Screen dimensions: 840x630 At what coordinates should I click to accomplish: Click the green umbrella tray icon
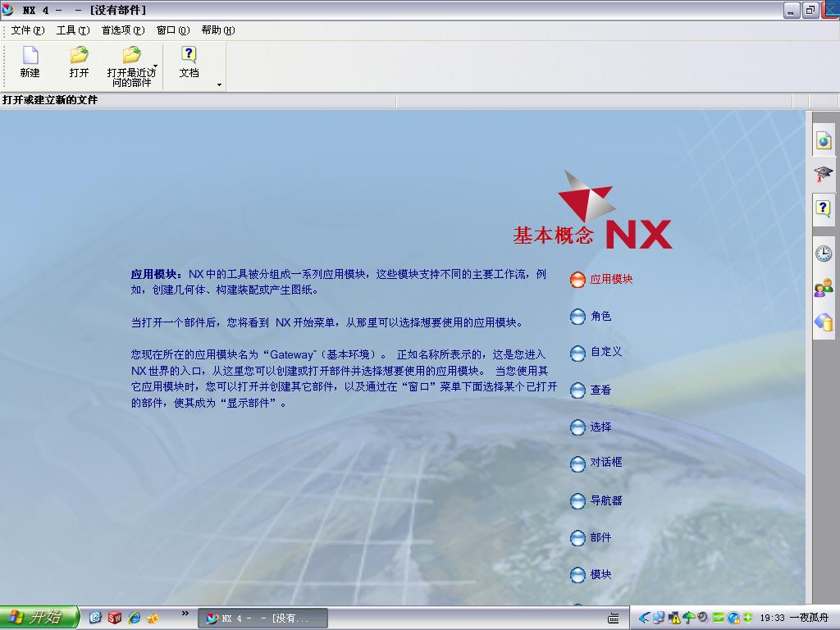click(x=689, y=618)
